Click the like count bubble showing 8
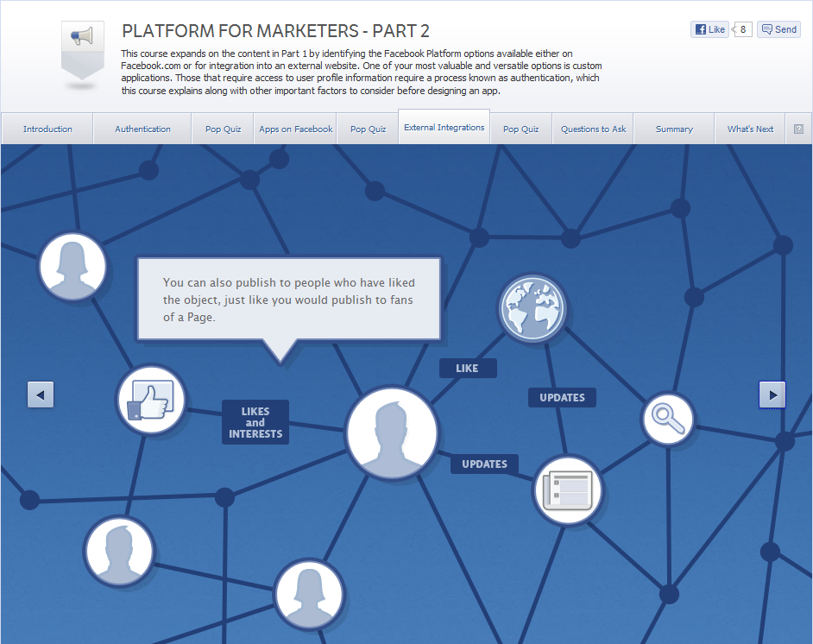Image resolution: width=813 pixels, height=644 pixels. (x=742, y=29)
